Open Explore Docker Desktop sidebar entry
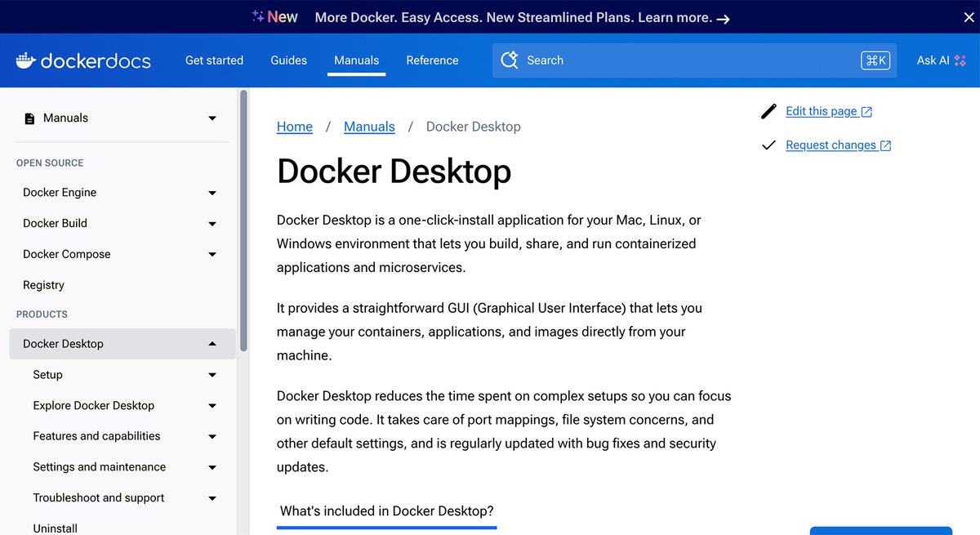 [x=94, y=405]
